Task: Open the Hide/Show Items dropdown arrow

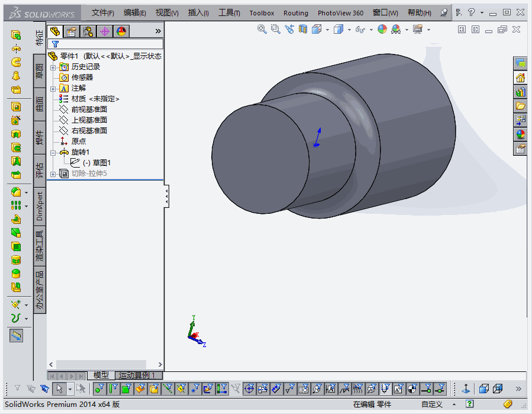Action: 371,30
